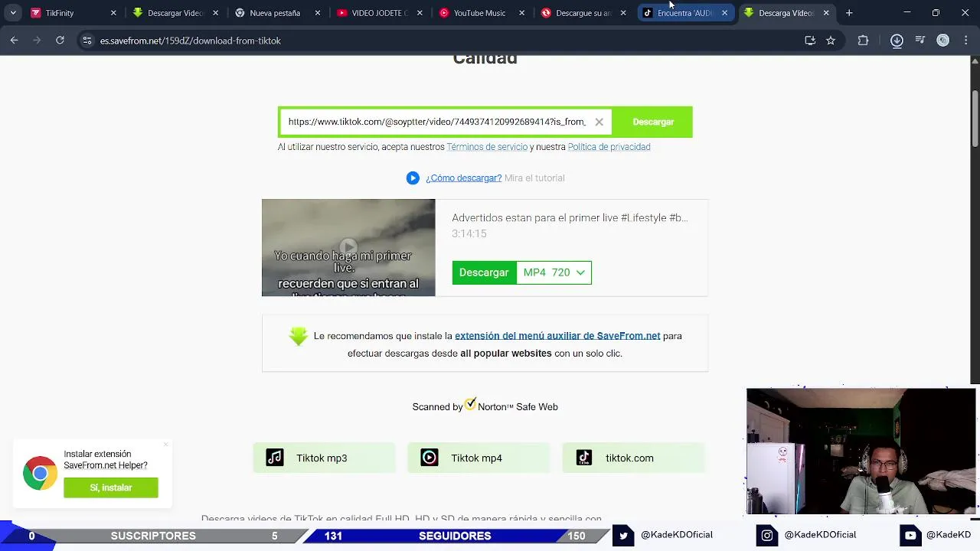
Task: Open a new browser tab
Action: 849,13
